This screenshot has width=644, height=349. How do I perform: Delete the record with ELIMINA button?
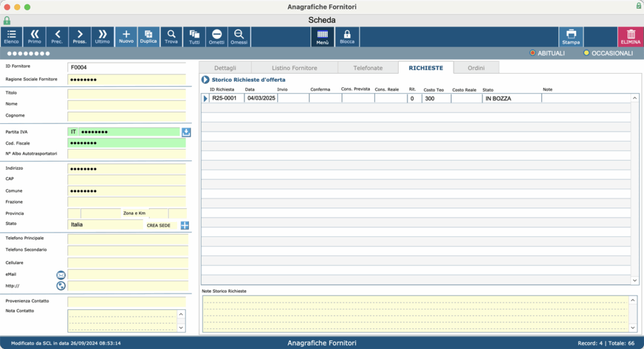630,37
